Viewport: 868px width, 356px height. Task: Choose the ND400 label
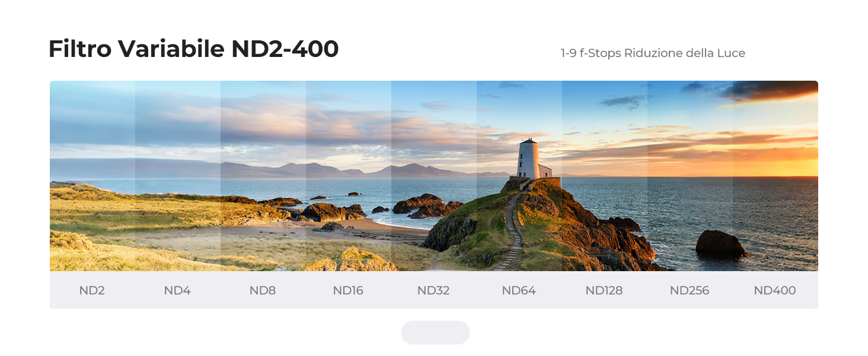(x=775, y=291)
